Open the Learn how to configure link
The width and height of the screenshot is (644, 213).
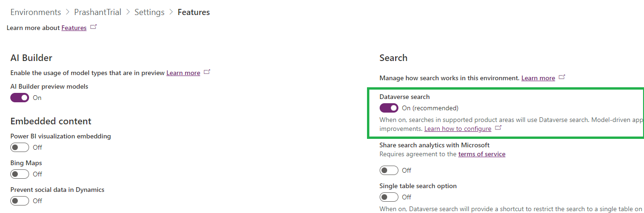458,129
